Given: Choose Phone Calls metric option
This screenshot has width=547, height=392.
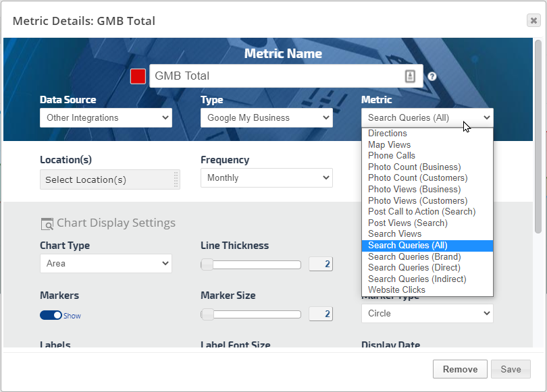Looking at the screenshot, I should (392, 156).
